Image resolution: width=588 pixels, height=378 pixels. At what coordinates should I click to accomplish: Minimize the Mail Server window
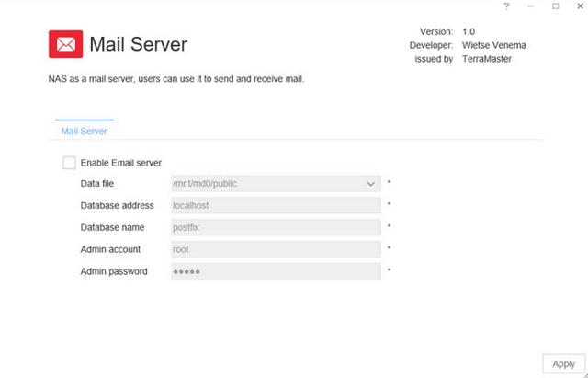pyautogui.click(x=531, y=6)
